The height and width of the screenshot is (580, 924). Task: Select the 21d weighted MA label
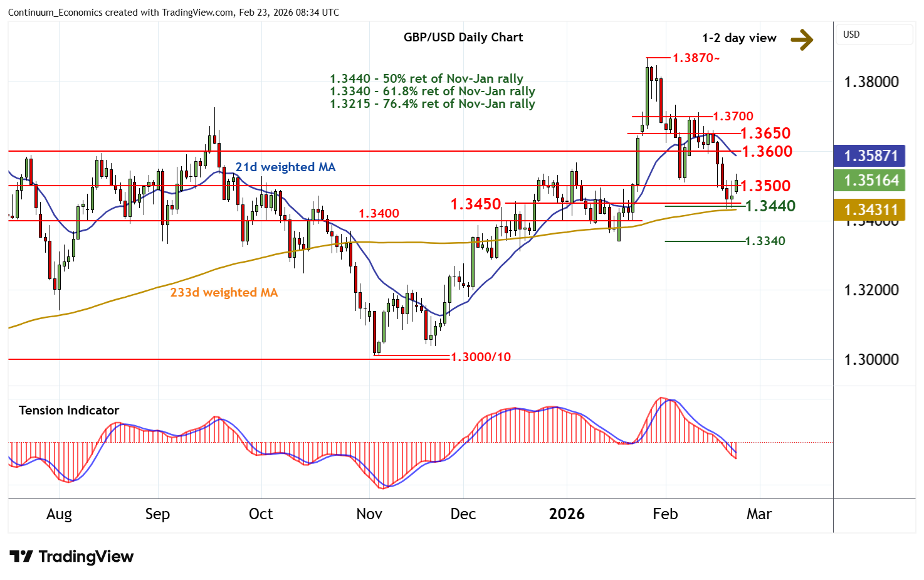point(285,167)
